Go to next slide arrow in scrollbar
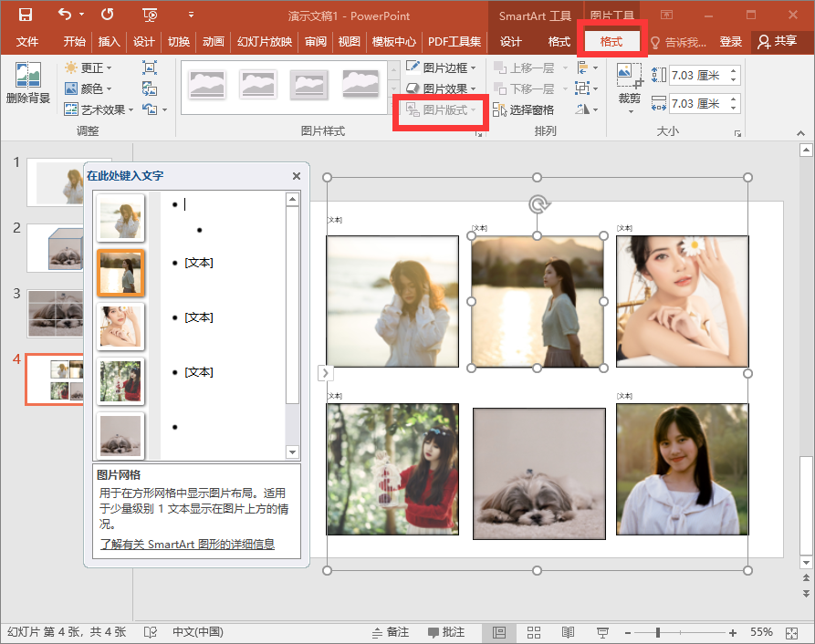 click(x=806, y=594)
